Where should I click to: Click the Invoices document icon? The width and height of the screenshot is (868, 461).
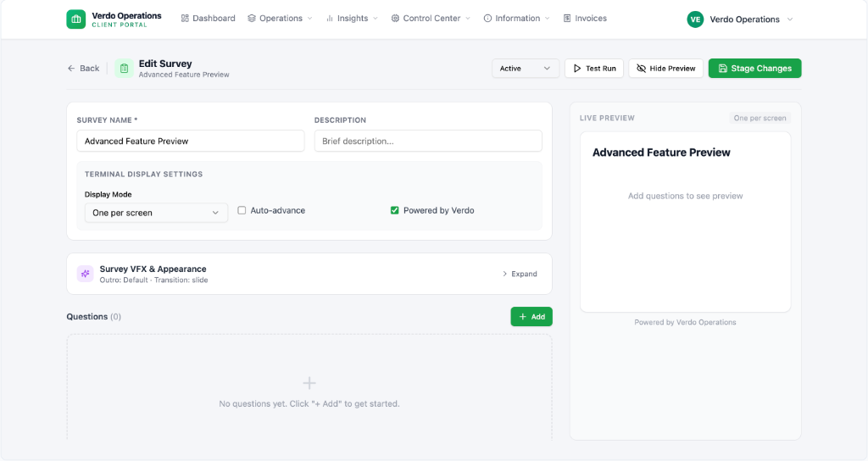(x=567, y=19)
